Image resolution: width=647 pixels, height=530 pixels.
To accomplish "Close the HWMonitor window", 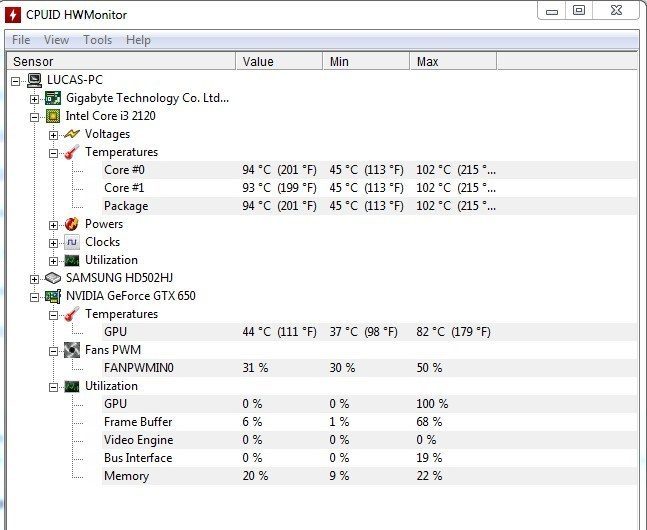I will pos(616,11).
